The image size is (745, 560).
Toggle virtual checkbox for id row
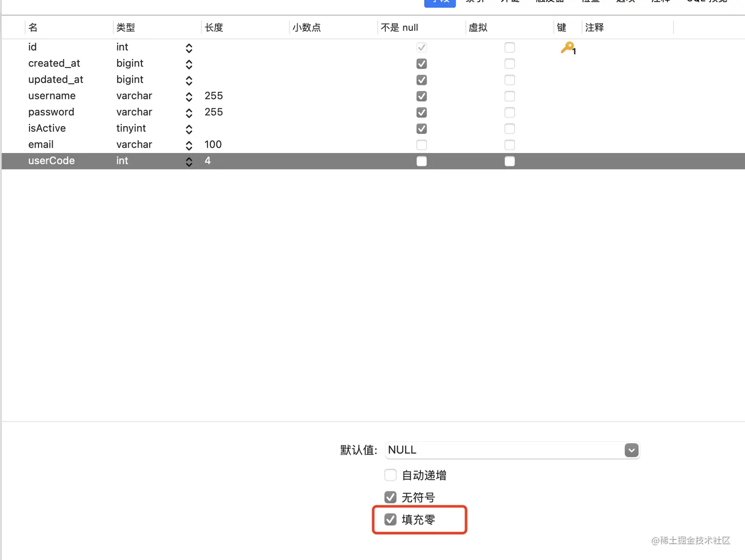coord(509,47)
